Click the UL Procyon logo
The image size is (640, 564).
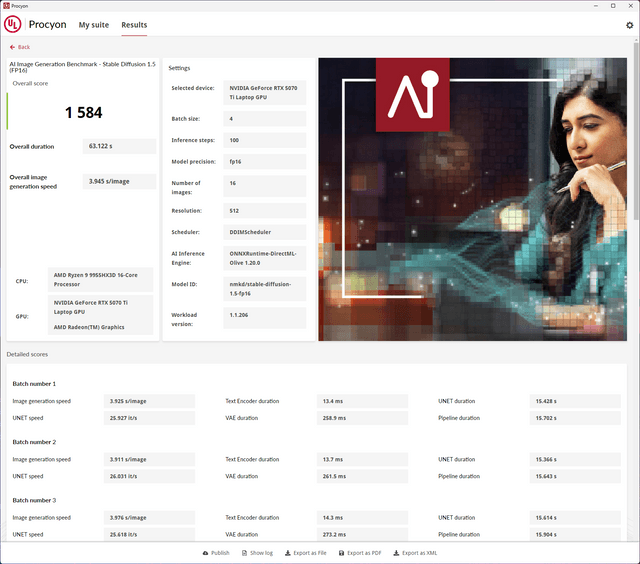tap(12, 24)
